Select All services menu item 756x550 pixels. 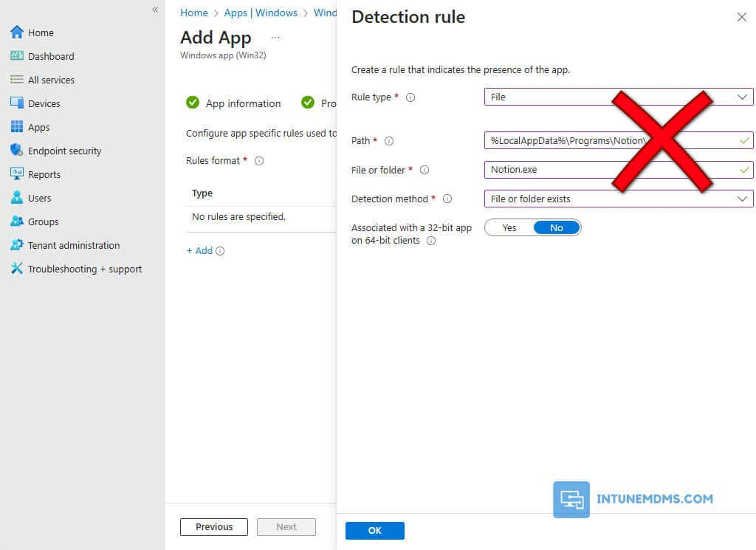tap(42, 80)
